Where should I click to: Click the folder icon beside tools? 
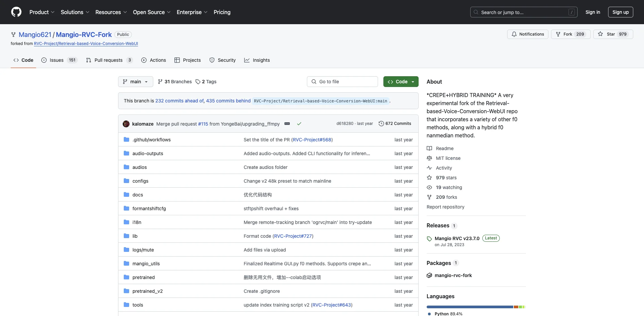[126, 305]
